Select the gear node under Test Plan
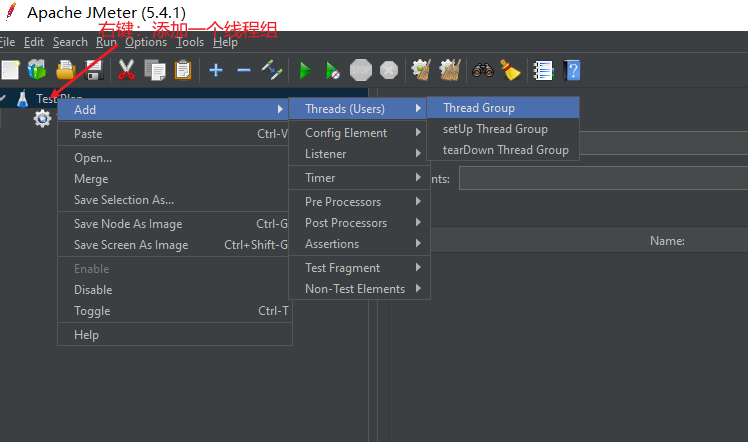Viewport: 748px width, 442px height. coord(42,118)
